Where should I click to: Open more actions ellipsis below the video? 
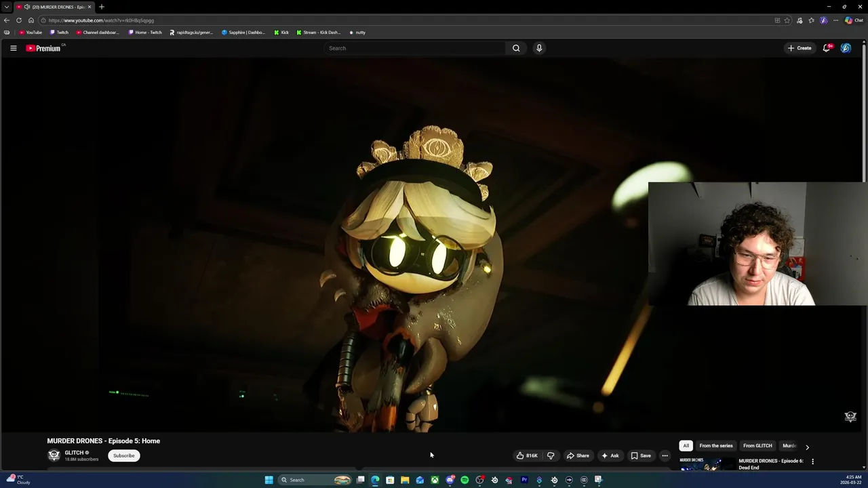[x=665, y=455]
